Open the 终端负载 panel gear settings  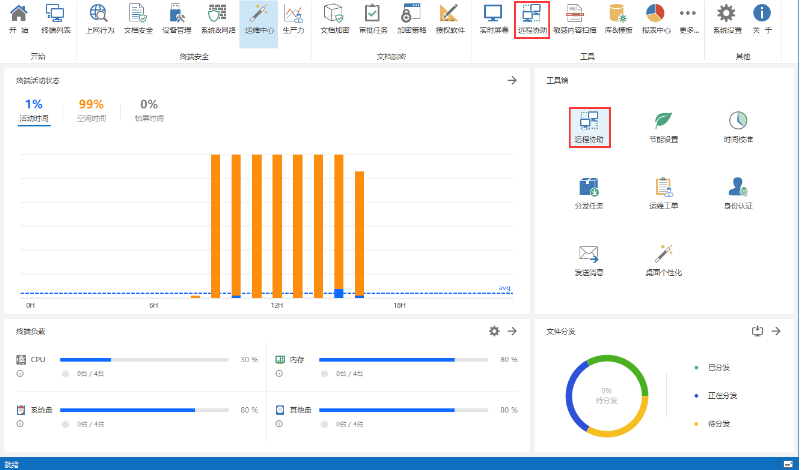(x=494, y=331)
